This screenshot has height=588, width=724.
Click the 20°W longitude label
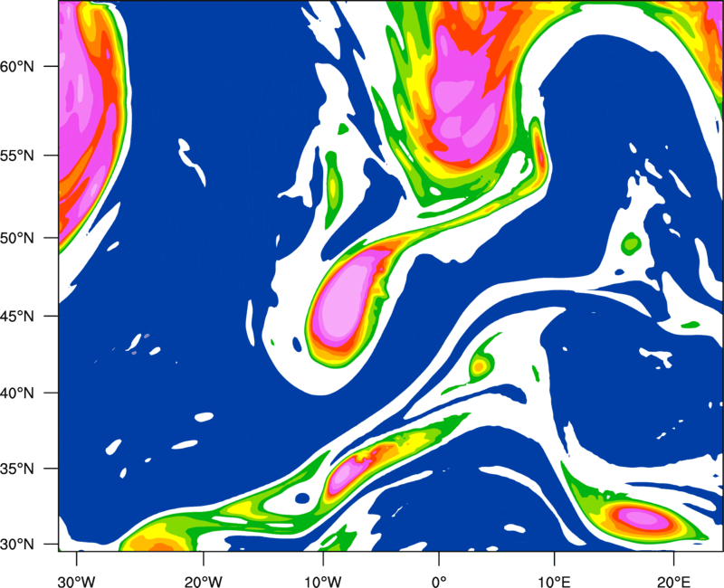click(x=204, y=582)
